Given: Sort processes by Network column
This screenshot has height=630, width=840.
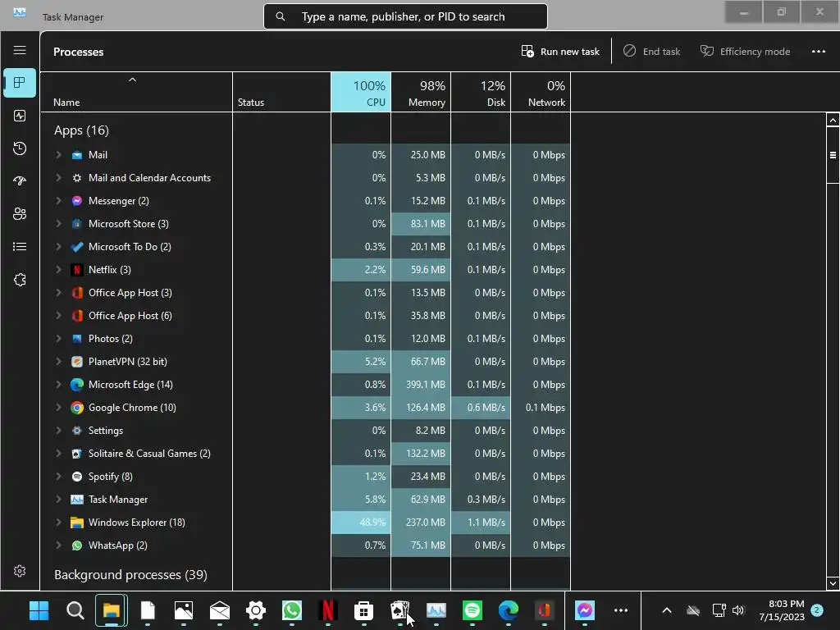Looking at the screenshot, I should click(x=541, y=92).
